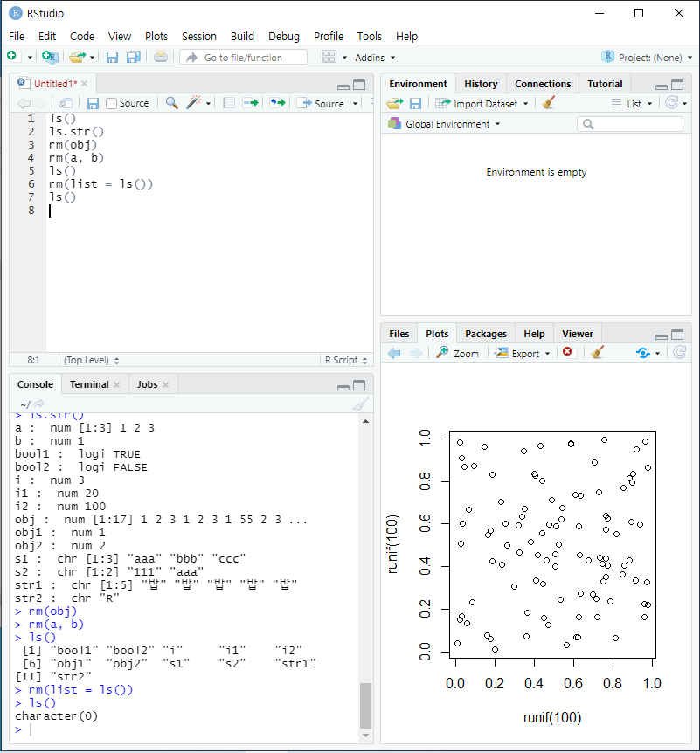
Task: Clear the console with the broom icon
Action: point(361,404)
